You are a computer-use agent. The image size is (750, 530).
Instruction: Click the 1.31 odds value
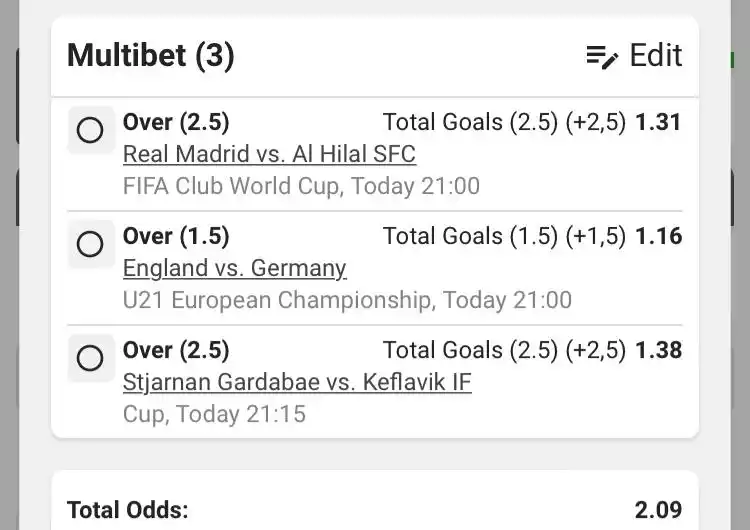point(658,122)
